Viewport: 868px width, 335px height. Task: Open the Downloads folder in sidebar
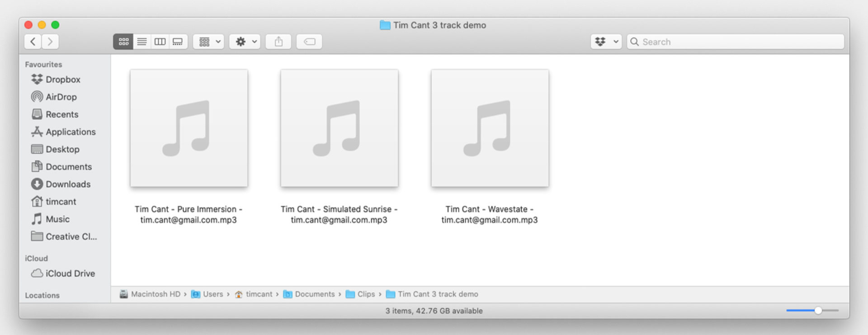point(68,184)
